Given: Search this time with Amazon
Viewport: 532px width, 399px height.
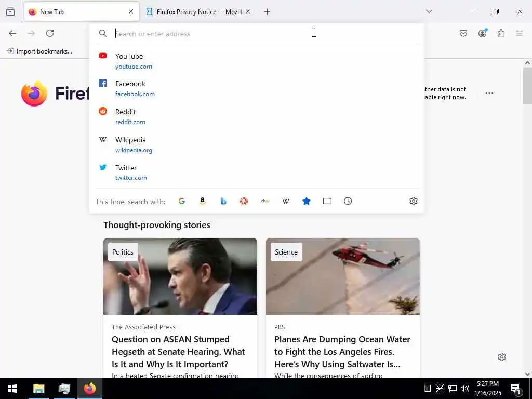Looking at the screenshot, I should tap(203, 201).
